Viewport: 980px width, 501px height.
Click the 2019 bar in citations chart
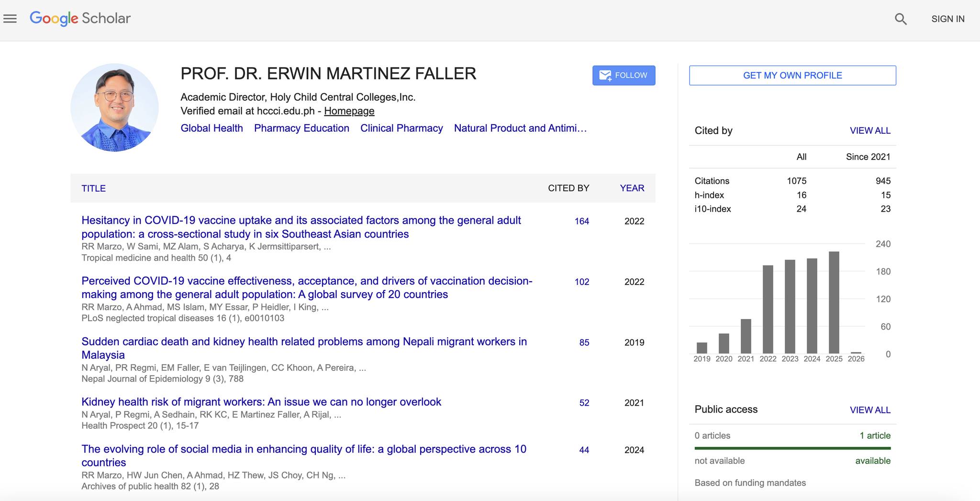702,348
